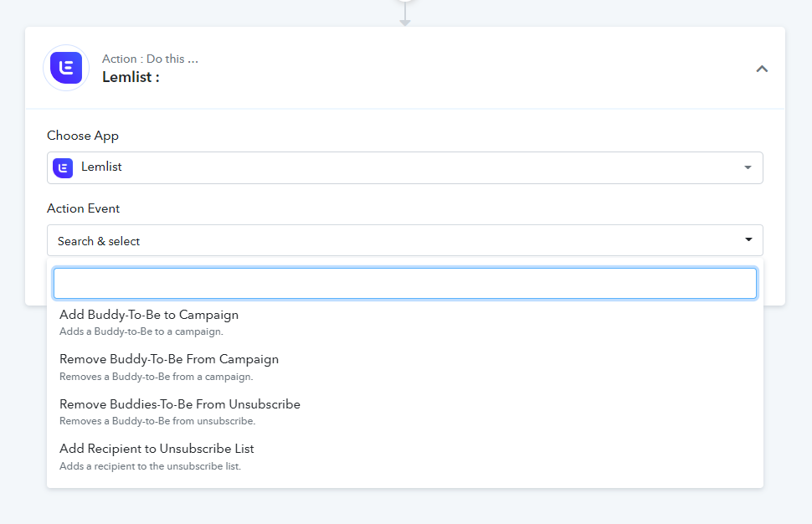Click the small Lemlist icon in the Choose App field
Image resolution: width=812 pixels, height=524 pixels.
[63, 167]
